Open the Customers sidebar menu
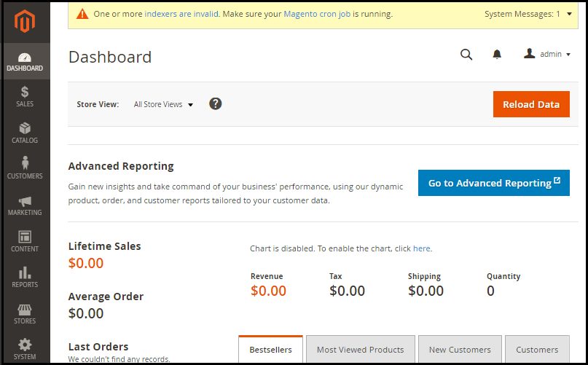This screenshot has width=588, height=365. coord(25,168)
